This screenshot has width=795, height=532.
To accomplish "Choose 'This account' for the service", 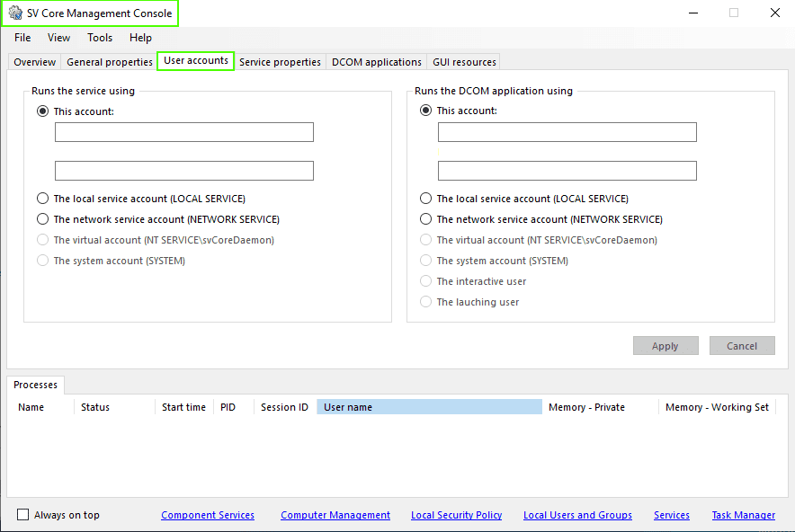I will pyautogui.click(x=43, y=111).
